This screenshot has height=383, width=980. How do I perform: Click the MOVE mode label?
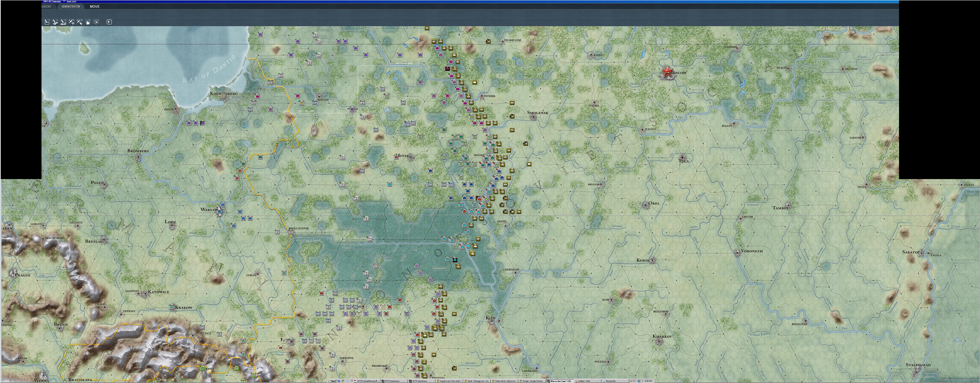coord(95,6)
